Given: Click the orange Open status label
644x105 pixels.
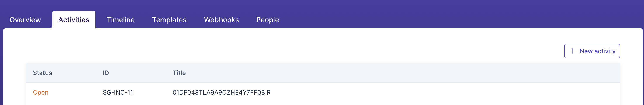Looking at the screenshot, I should (x=41, y=92).
